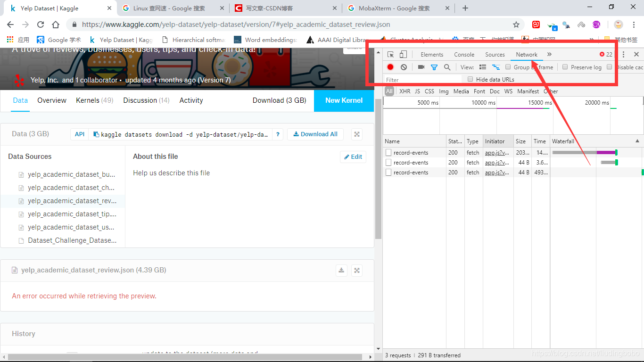
Task: Click the Edit file description button
Action: (353, 157)
